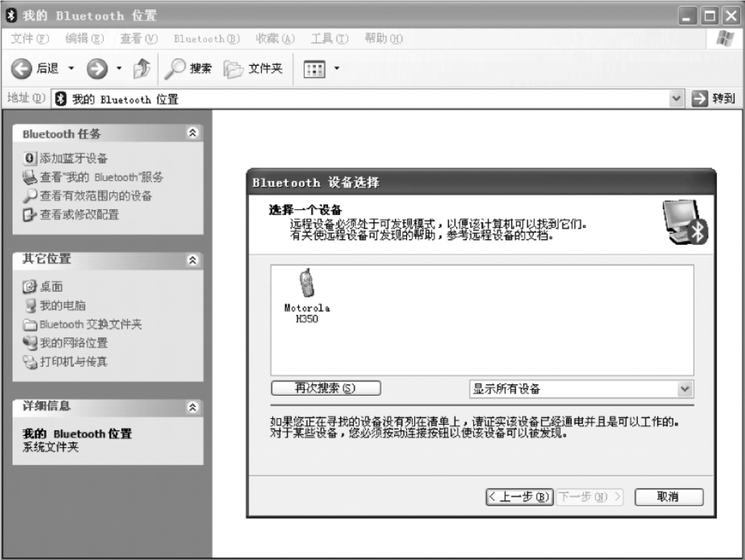Open the 收藏(A) menu
The height and width of the screenshot is (560, 745).
[x=275, y=38]
